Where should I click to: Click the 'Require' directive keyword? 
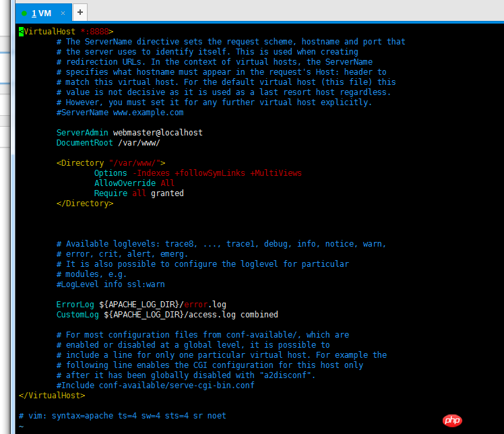(111, 193)
